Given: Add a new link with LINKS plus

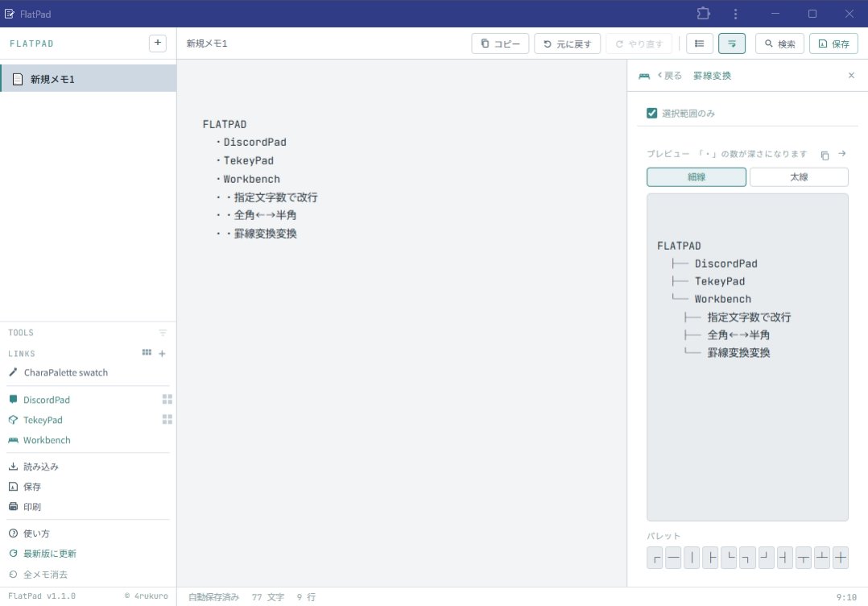Looking at the screenshot, I should [162, 354].
